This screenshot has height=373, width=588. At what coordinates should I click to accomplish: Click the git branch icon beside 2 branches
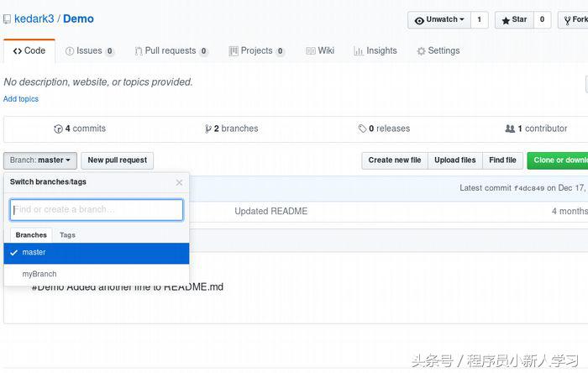[x=208, y=129]
